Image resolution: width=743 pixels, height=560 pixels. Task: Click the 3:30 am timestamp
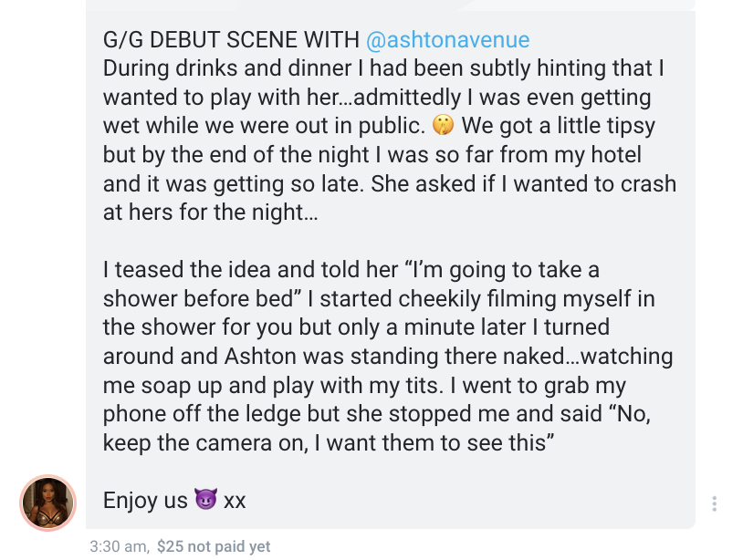pyautogui.click(x=119, y=546)
